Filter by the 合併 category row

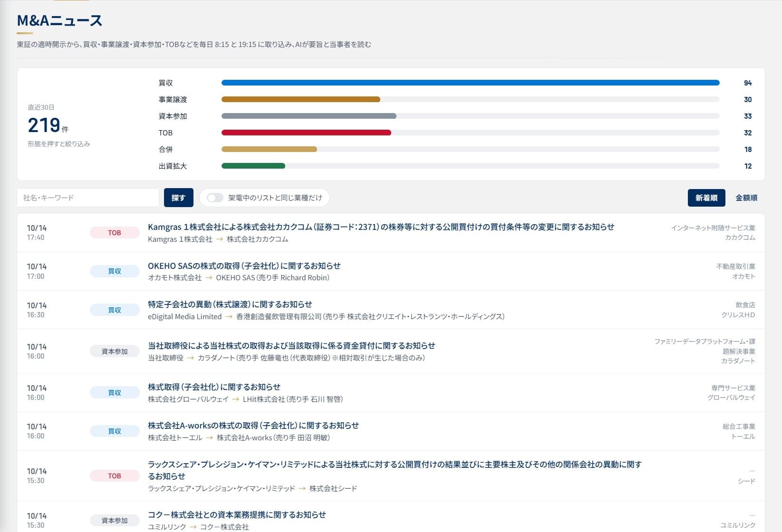455,149
